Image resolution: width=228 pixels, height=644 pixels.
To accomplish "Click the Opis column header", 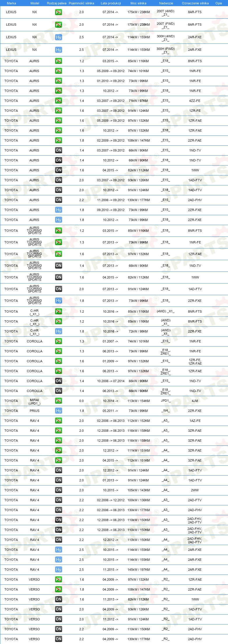I will pos(219,3).
